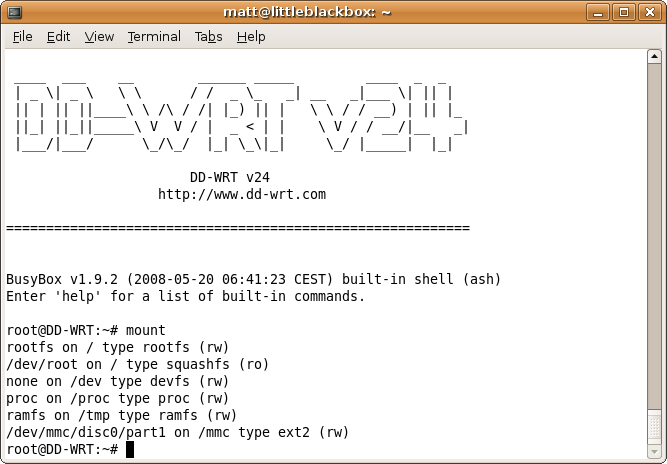The height and width of the screenshot is (464, 667).
Task: Click the scrollbar up arrow
Action: [x=654, y=59]
